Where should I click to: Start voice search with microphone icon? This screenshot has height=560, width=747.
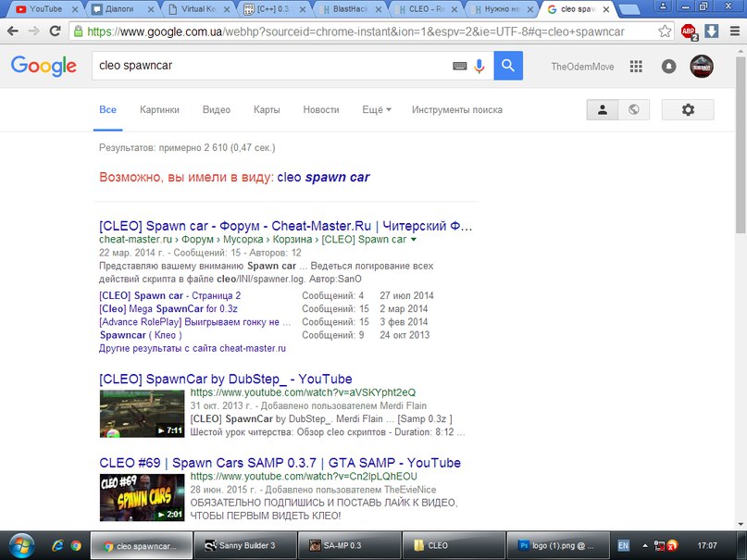[479, 66]
